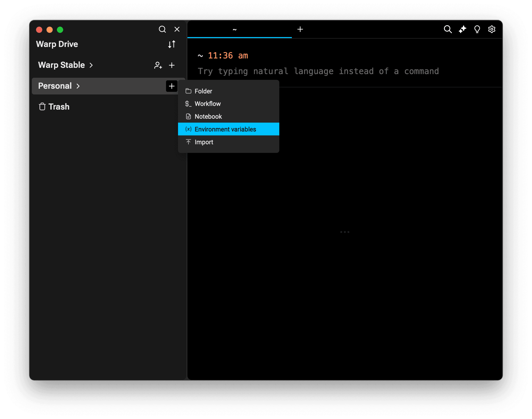Open settings gear icon
Image resolution: width=532 pixels, height=419 pixels.
[x=492, y=29]
